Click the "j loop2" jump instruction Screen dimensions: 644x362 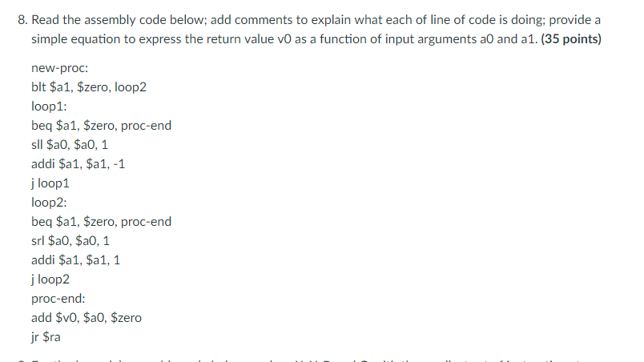[52, 280]
